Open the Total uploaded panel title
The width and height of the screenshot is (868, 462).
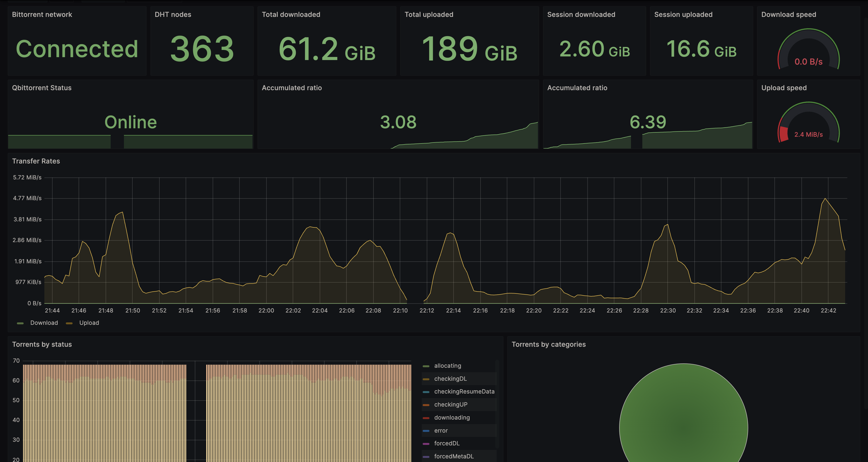(x=429, y=14)
